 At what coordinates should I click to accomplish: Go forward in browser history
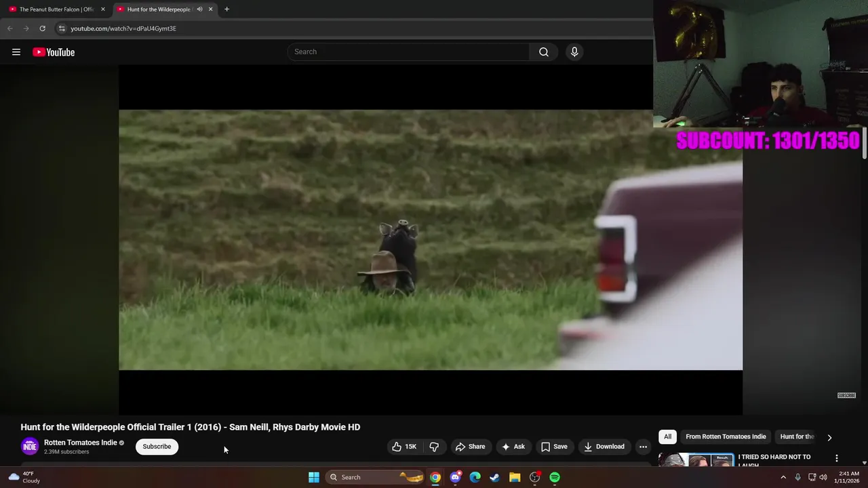pos(26,28)
